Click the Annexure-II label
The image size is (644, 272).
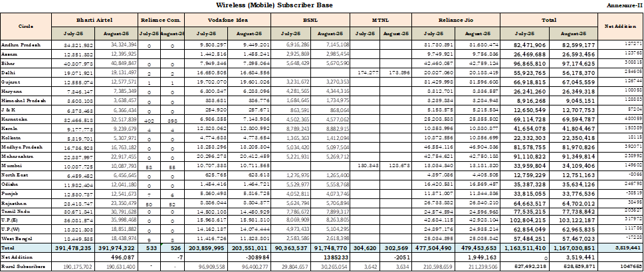pos(624,5)
